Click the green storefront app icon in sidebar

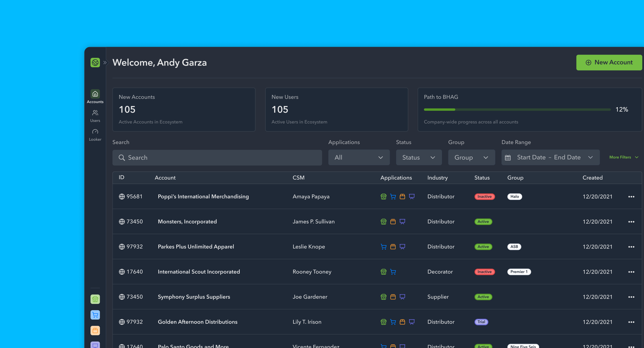tap(95, 299)
